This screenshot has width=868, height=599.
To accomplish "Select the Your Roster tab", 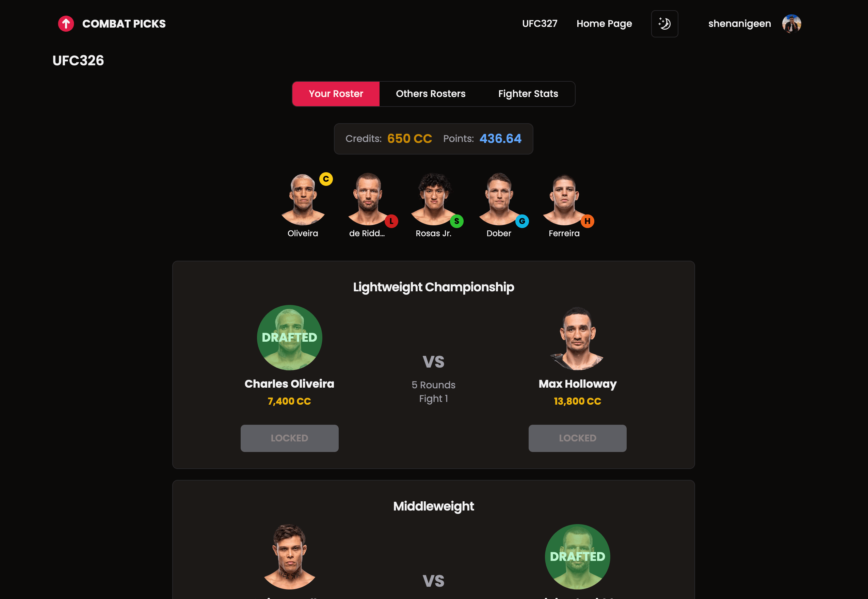I will point(336,94).
